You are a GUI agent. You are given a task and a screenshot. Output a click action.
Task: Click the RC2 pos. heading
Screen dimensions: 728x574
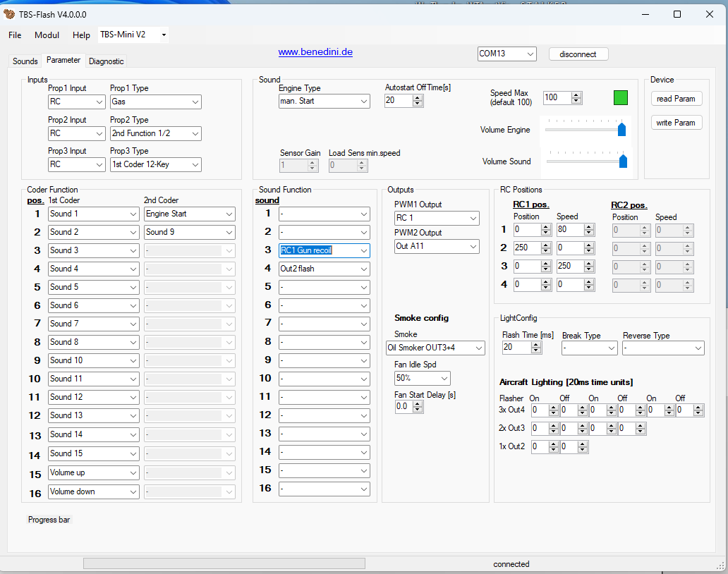click(x=629, y=205)
